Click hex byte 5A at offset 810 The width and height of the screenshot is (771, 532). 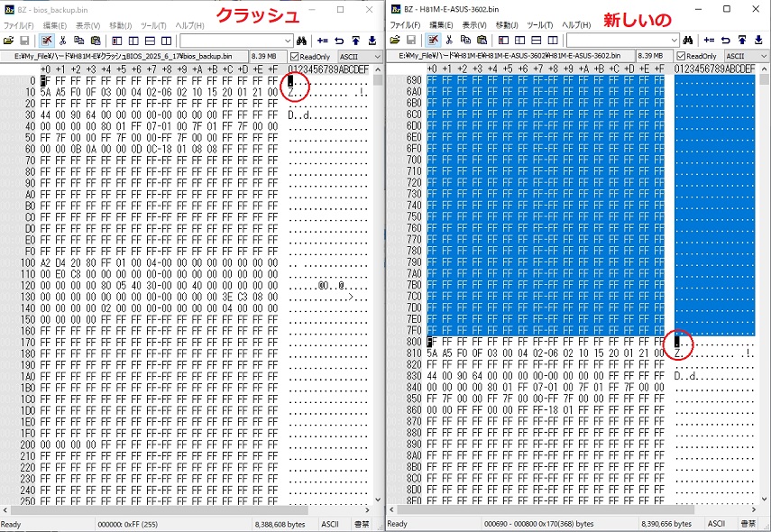coord(432,353)
